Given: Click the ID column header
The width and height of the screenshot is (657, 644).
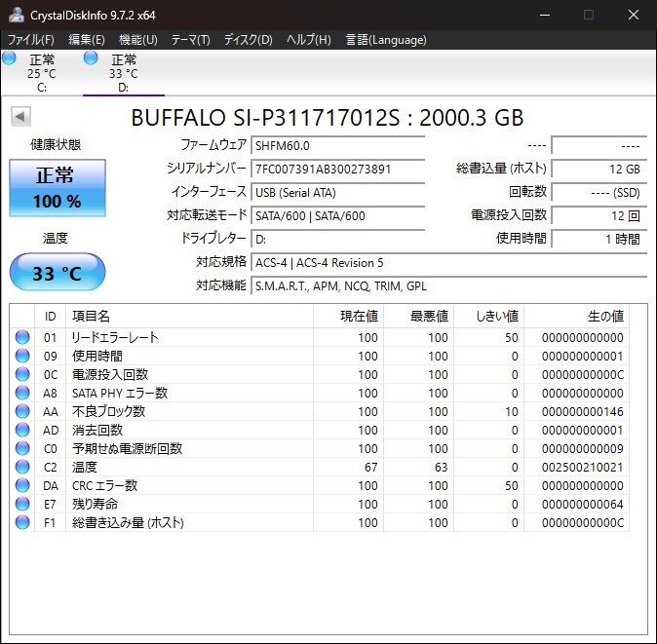Looking at the screenshot, I should coord(50,316).
